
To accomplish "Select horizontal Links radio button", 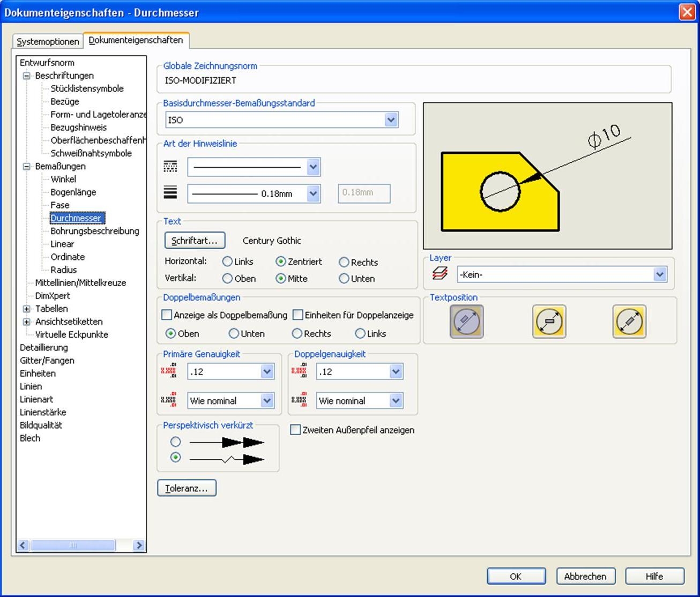I will tap(227, 262).
